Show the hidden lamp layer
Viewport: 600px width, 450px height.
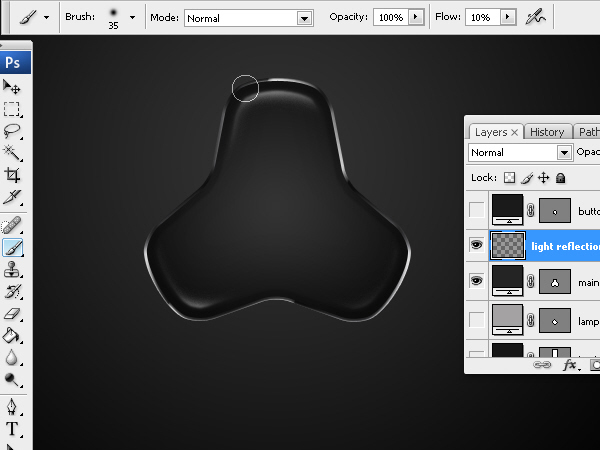tap(477, 320)
